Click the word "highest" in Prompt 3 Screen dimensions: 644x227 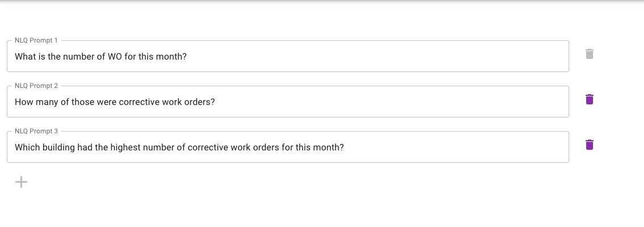(x=125, y=148)
